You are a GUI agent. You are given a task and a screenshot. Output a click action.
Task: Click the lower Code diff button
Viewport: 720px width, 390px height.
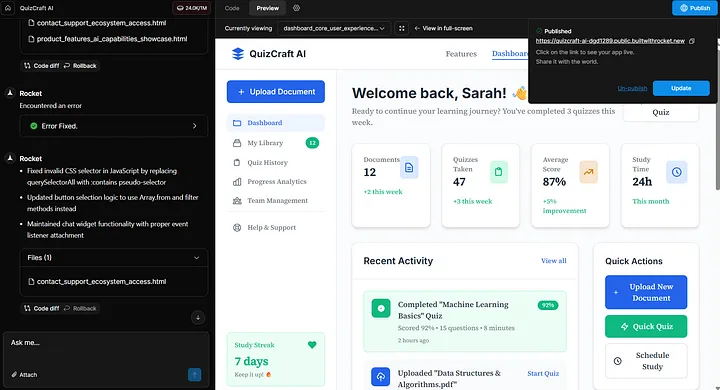point(42,308)
